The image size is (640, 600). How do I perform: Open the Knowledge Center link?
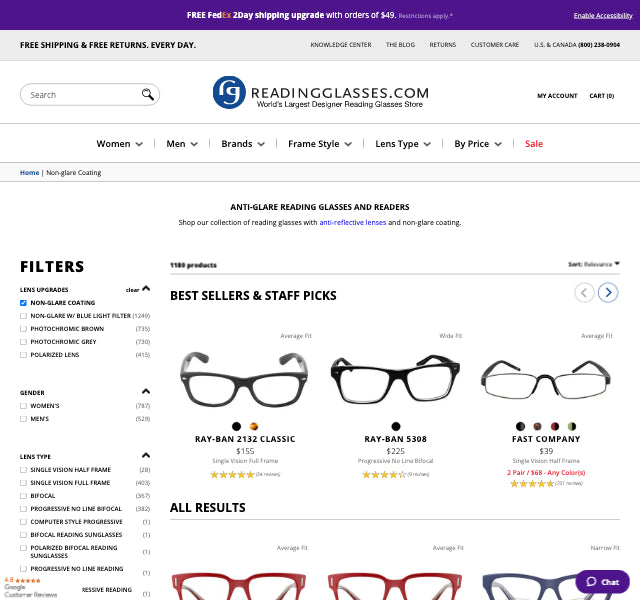pos(340,45)
